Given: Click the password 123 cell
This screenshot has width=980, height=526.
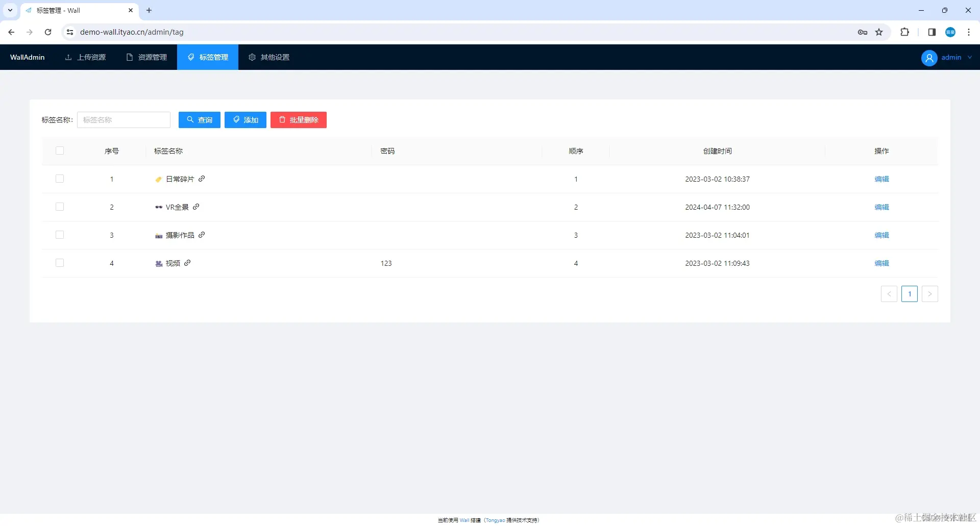Looking at the screenshot, I should [386, 263].
